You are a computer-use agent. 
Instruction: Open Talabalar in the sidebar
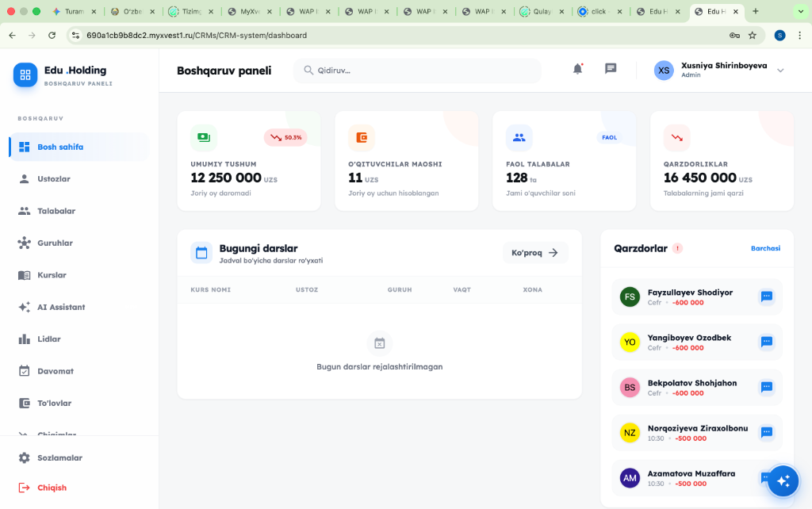pos(79,211)
